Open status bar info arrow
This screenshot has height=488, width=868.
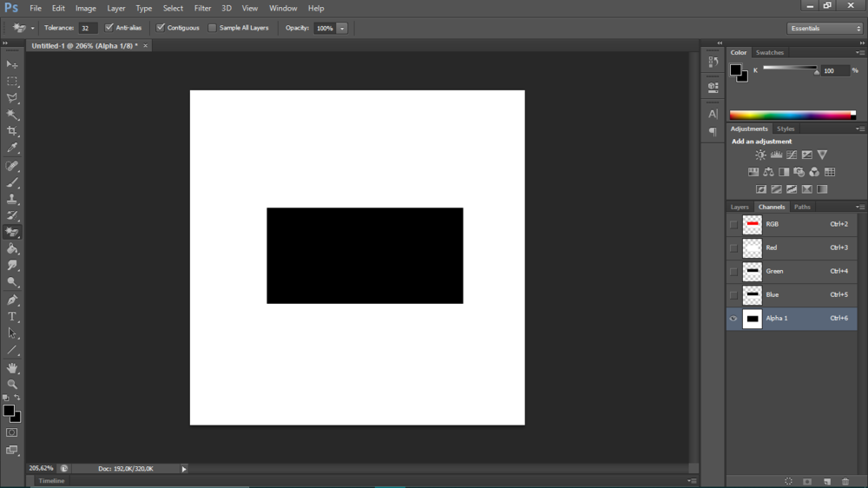pos(184,469)
